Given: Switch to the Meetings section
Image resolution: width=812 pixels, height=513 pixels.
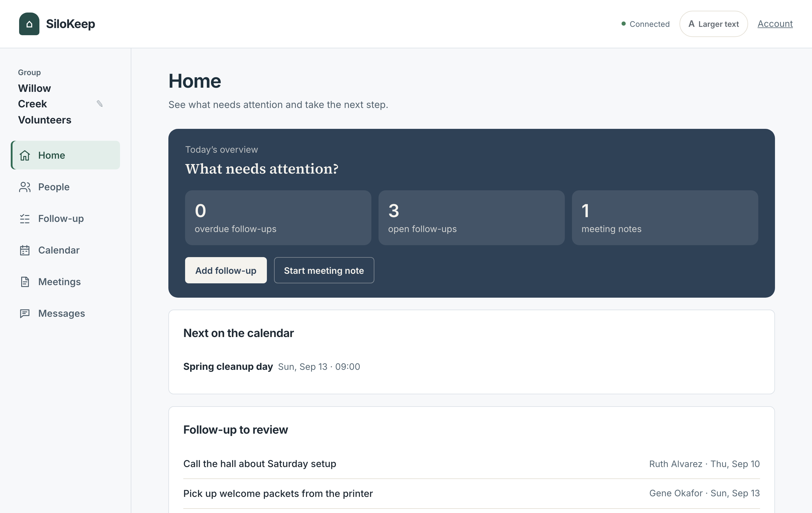Looking at the screenshot, I should pos(65,282).
